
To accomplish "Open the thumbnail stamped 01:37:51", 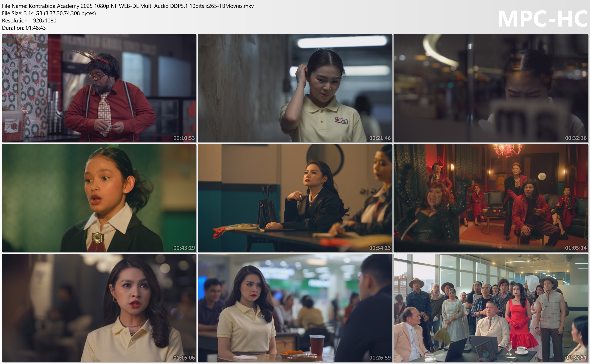I will pos(491,308).
